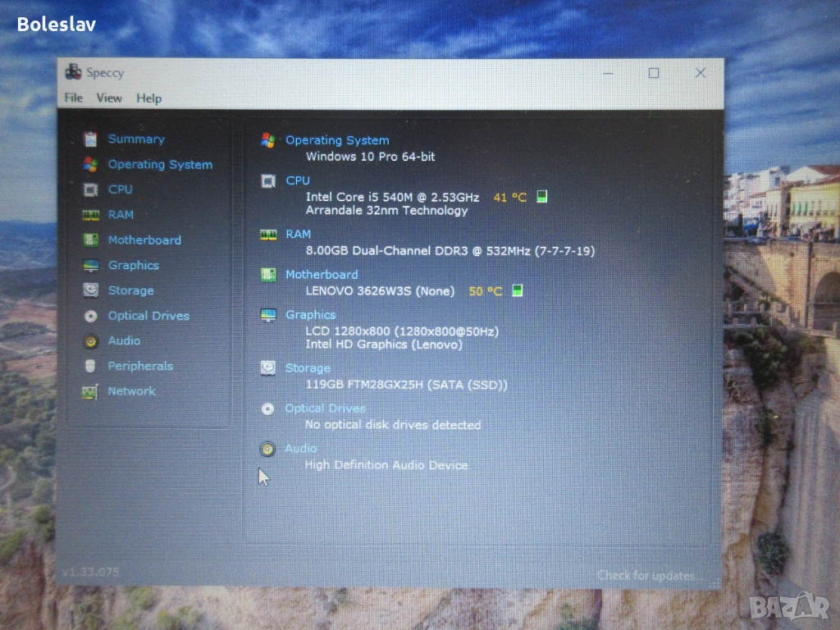
Task: Click the RAM heading in summary panel
Action: [x=298, y=235]
